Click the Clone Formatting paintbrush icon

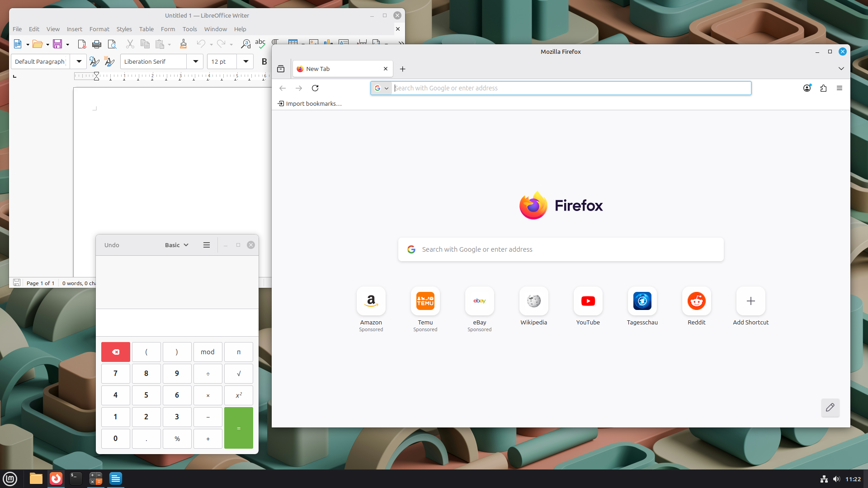pyautogui.click(x=183, y=44)
